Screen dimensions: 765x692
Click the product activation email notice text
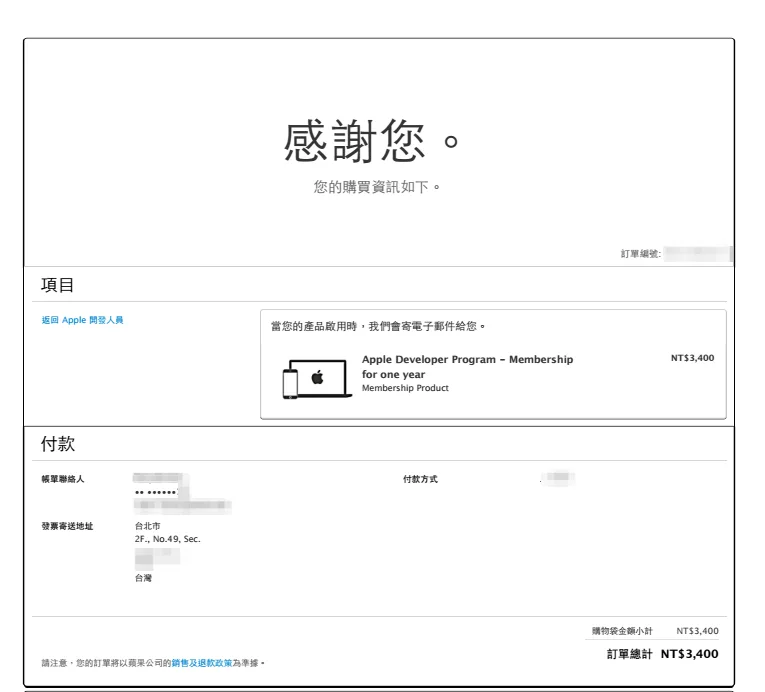378,326
